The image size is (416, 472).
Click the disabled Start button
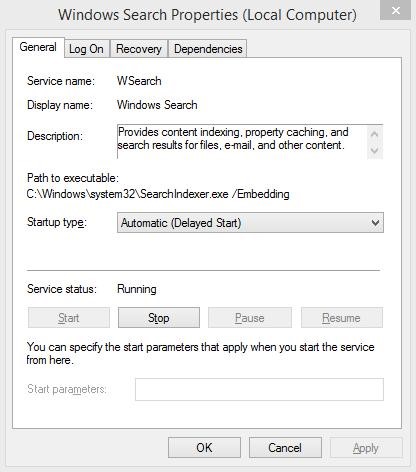[x=69, y=318]
